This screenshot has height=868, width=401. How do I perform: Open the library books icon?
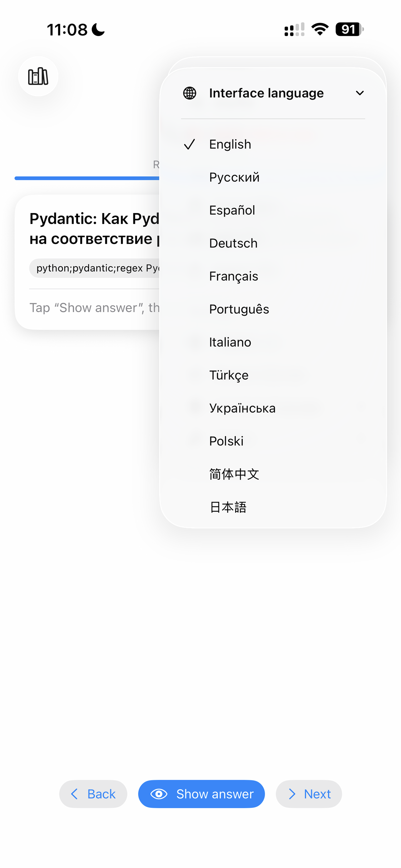pyautogui.click(x=38, y=76)
